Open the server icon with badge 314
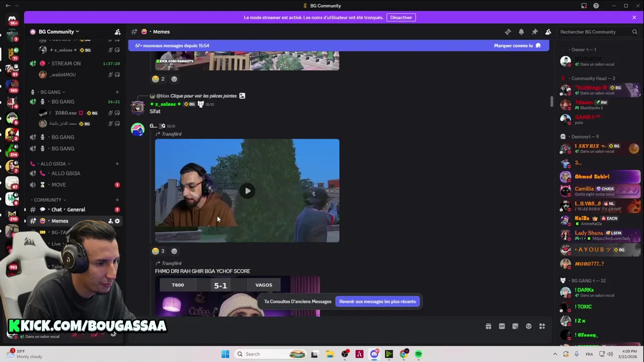Image resolution: width=644 pixels, height=362 pixels. (12, 150)
